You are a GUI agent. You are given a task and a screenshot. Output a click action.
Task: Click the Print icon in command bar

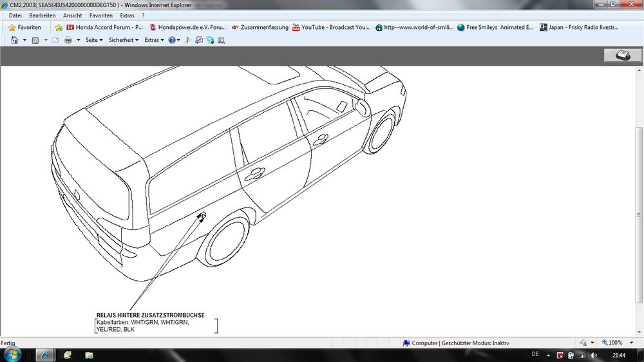68,40
